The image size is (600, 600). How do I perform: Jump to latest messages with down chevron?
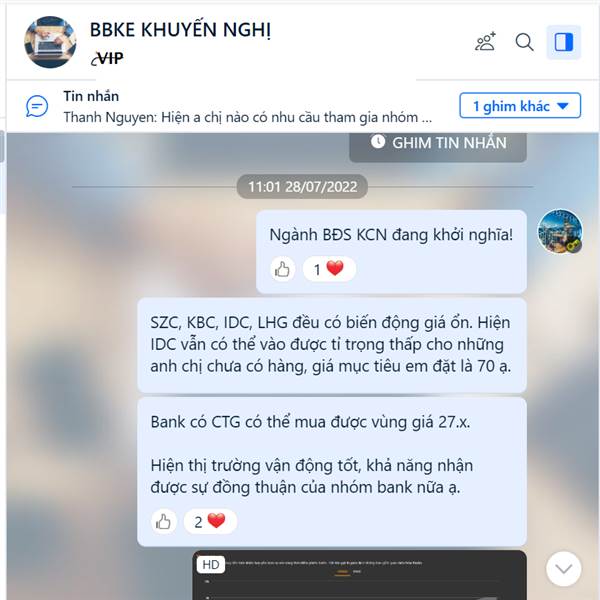[x=563, y=569]
